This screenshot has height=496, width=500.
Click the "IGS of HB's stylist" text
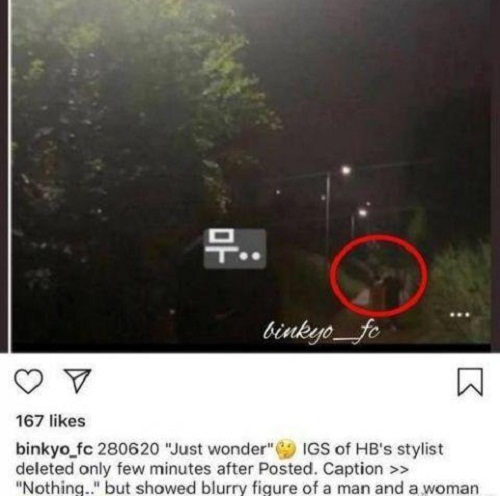pyautogui.click(x=373, y=449)
